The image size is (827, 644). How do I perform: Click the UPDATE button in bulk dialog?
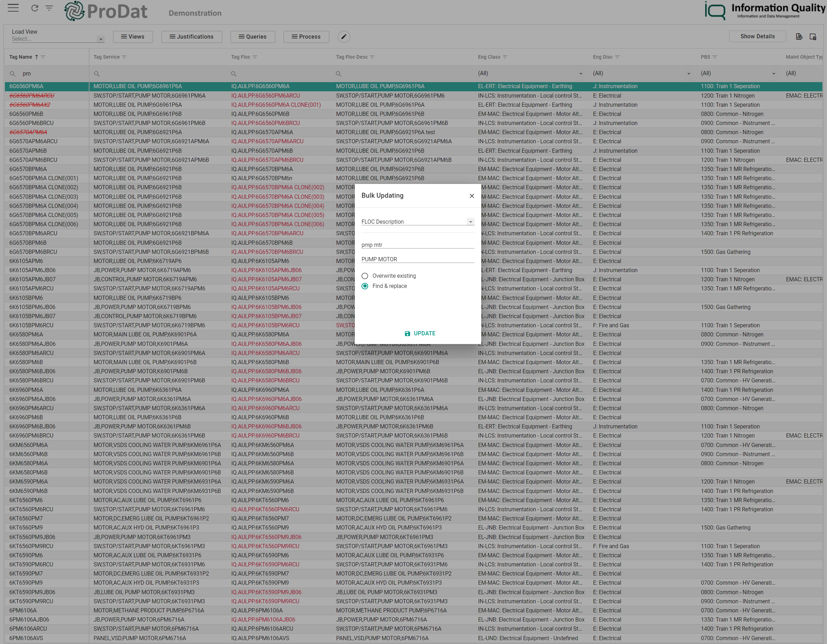pyautogui.click(x=419, y=334)
